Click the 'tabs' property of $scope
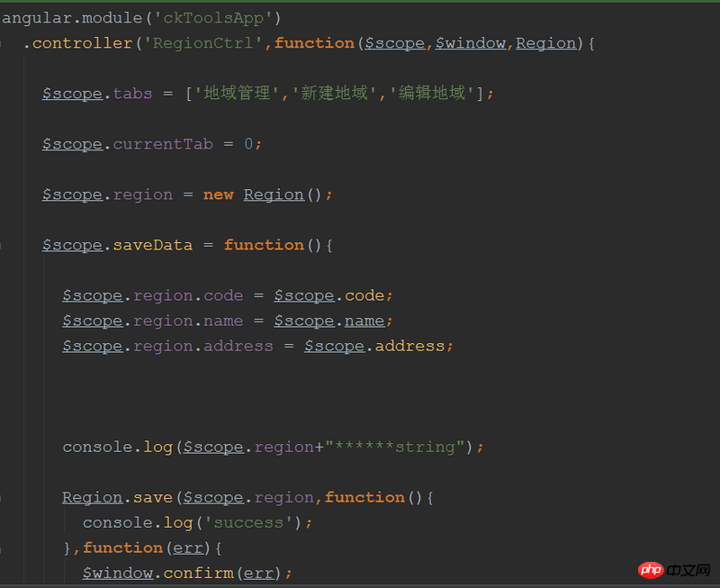This screenshot has width=720, height=588. click(132, 94)
